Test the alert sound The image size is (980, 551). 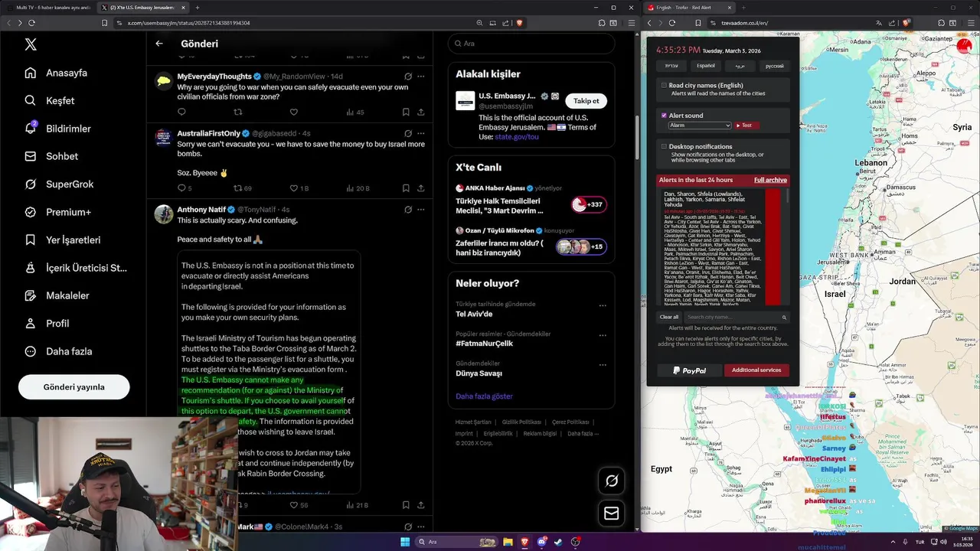coord(746,125)
